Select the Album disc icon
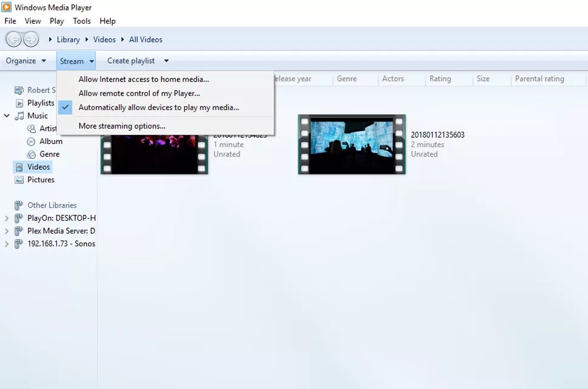 (32, 141)
